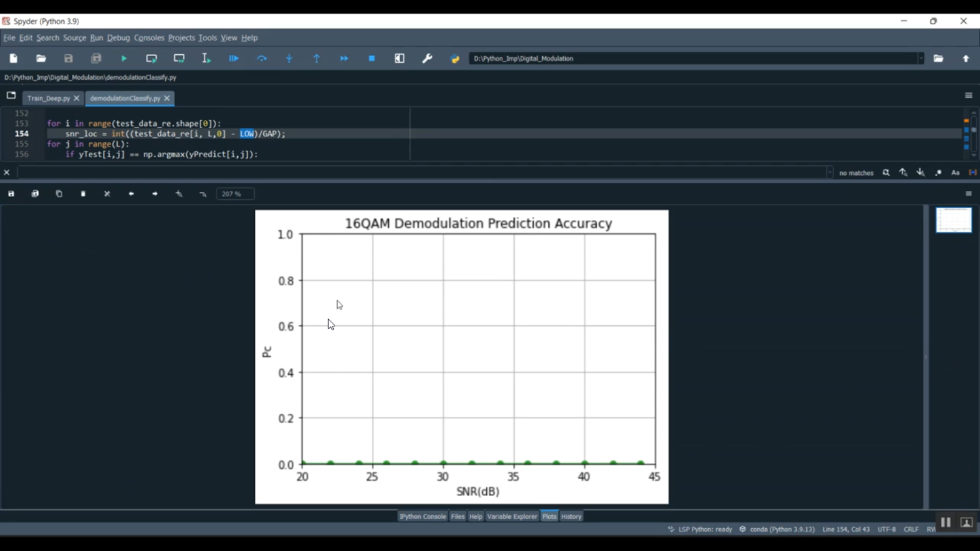Toggle regular expression search option
The width and height of the screenshot is (980, 551).
(x=938, y=173)
